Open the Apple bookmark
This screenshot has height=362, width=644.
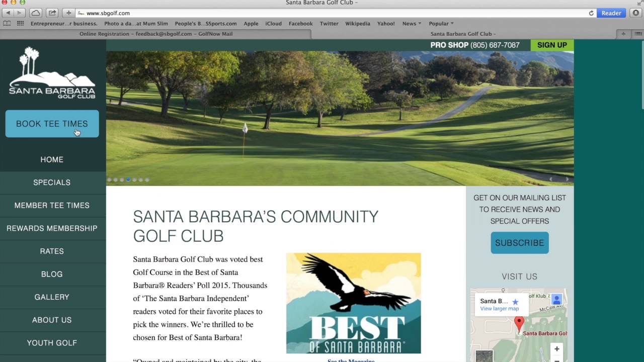[251, 24]
